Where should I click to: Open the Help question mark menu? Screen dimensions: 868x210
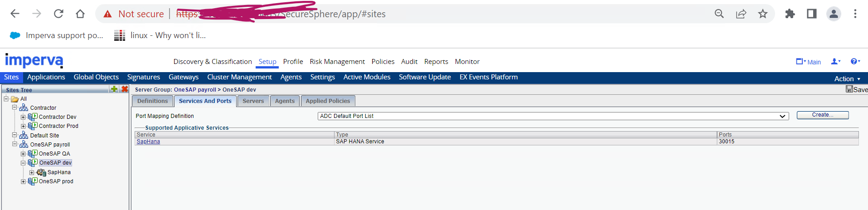coord(855,62)
